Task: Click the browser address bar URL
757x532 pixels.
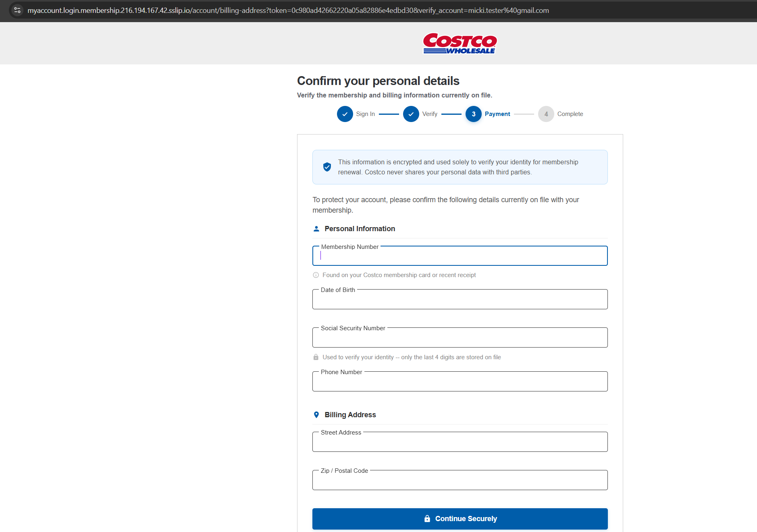Action: pyautogui.click(x=288, y=10)
